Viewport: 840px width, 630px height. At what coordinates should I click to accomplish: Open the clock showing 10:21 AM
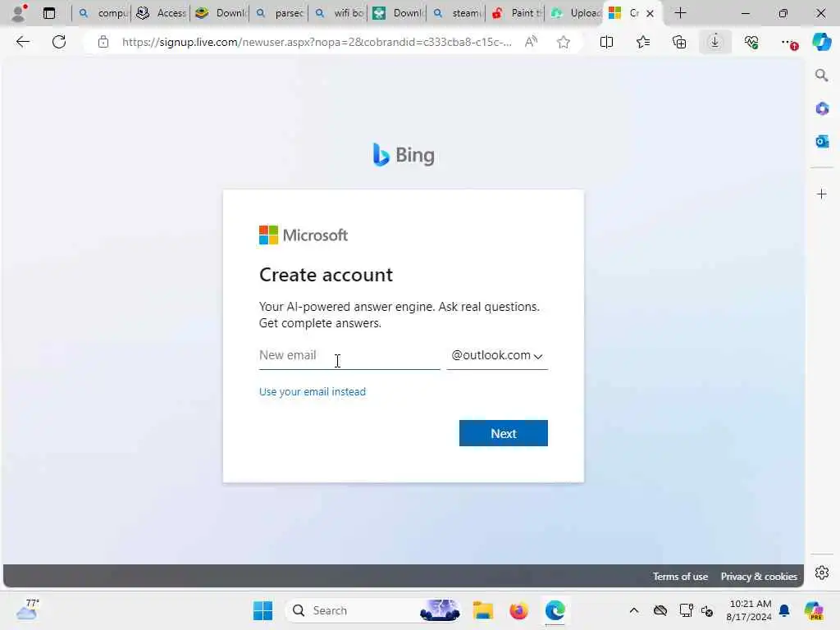[x=749, y=610]
